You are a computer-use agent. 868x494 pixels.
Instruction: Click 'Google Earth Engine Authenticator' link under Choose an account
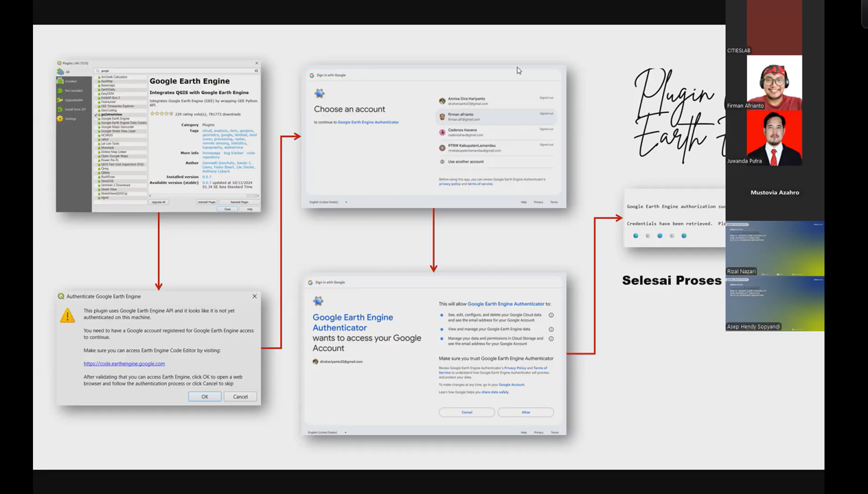368,122
